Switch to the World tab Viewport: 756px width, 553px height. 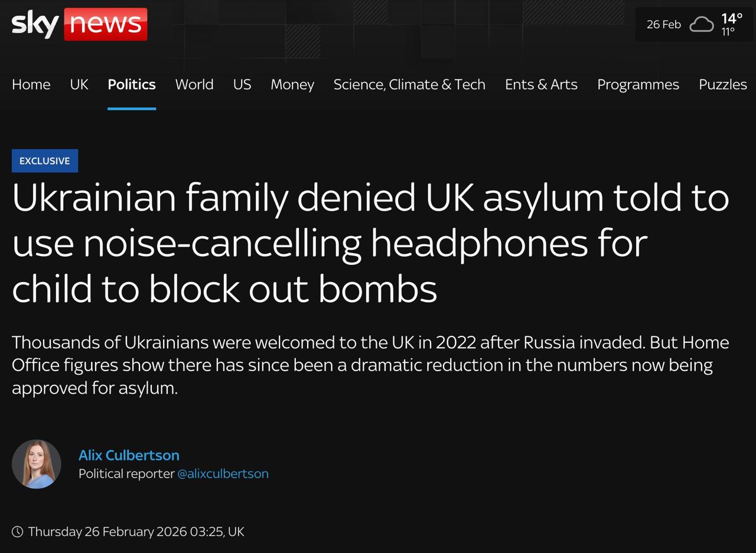[194, 84]
